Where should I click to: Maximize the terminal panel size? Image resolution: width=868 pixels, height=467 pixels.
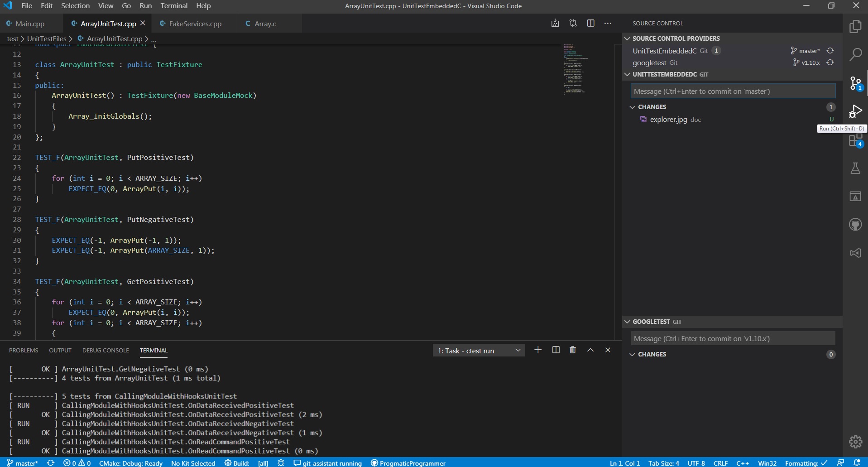(590, 350)
